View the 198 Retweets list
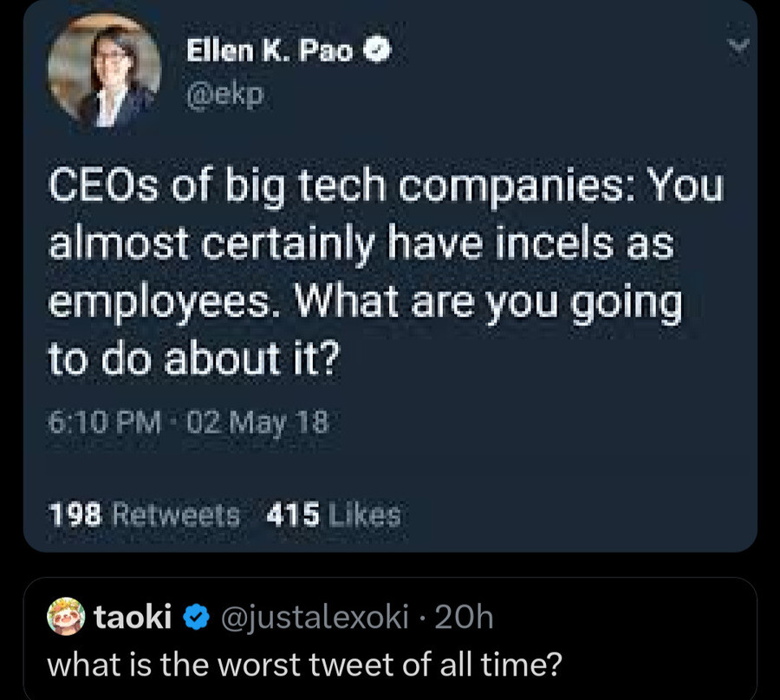The image size is (780, 700). [145, 515]
